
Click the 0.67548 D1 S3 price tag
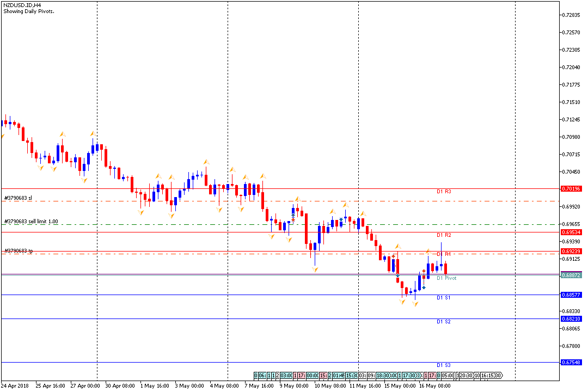(571, 363)
